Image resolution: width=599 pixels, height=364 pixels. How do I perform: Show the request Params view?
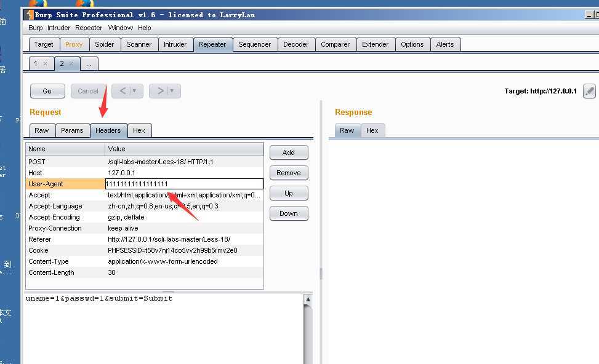[72, 130]
